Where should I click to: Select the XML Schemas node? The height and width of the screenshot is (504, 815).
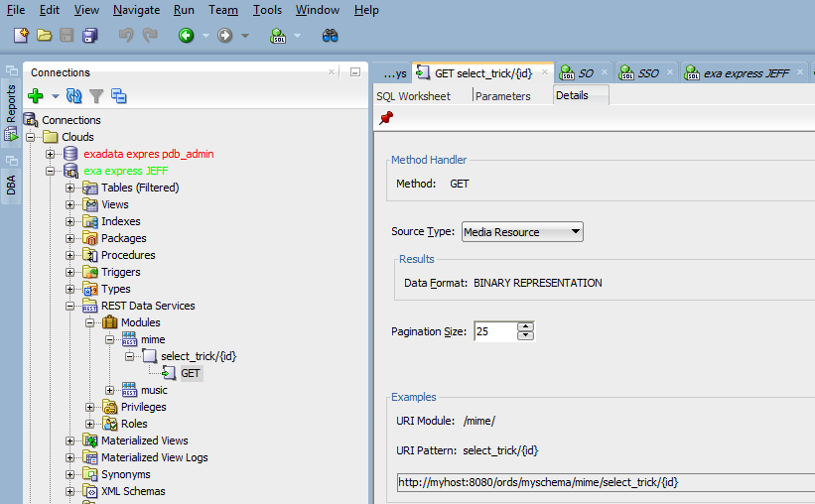pos(133,491)
